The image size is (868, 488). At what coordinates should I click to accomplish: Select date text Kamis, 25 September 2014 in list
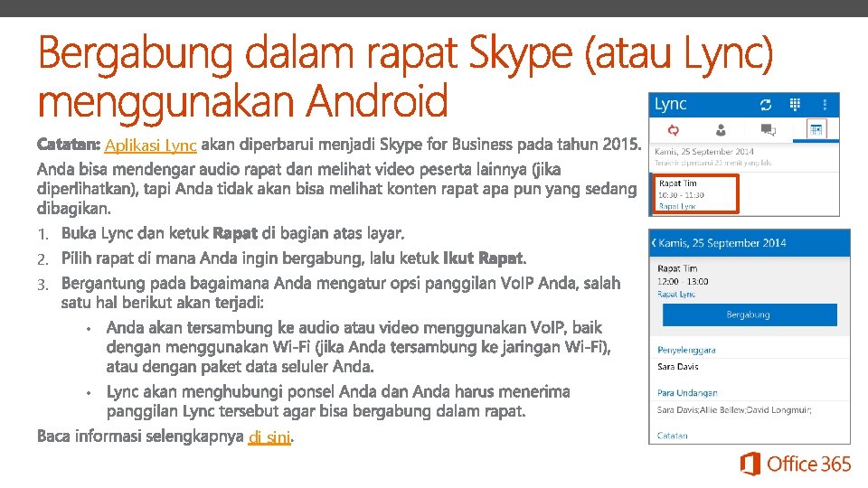[x=704, y=152]
